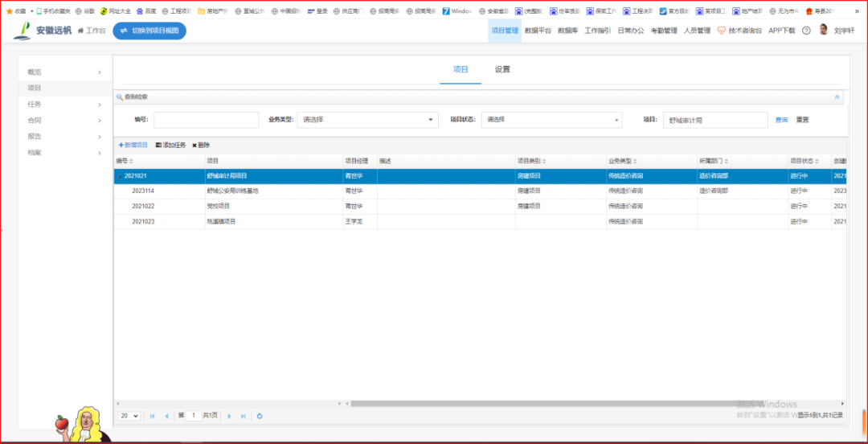Viewport: 868px width, 444px height.
Task: Jump to the last page icon
Action: coord(243,416)
